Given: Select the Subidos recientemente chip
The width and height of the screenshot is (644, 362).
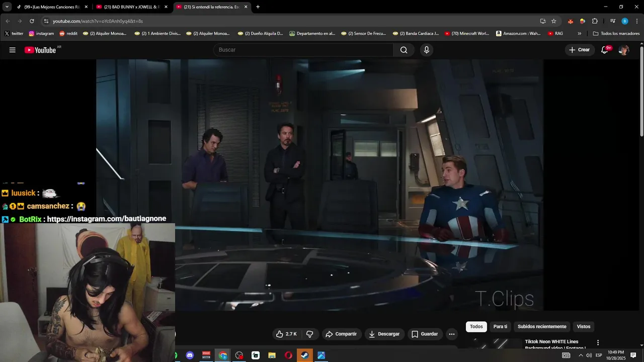Looking at the screenshot, I should coord(542,327).
